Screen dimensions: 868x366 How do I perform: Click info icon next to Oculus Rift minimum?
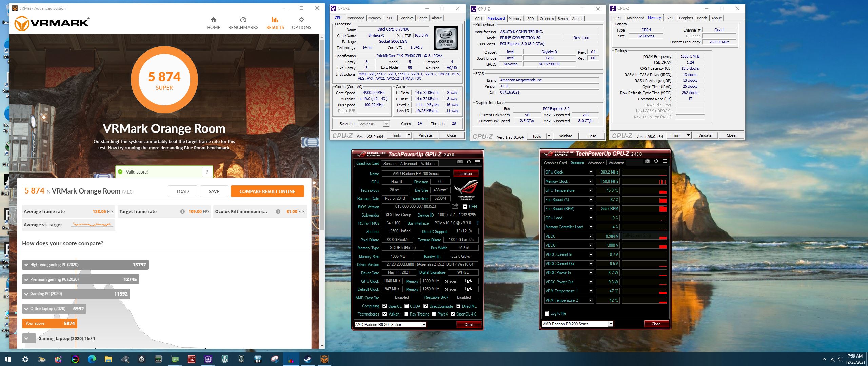[x=278, y=211]
